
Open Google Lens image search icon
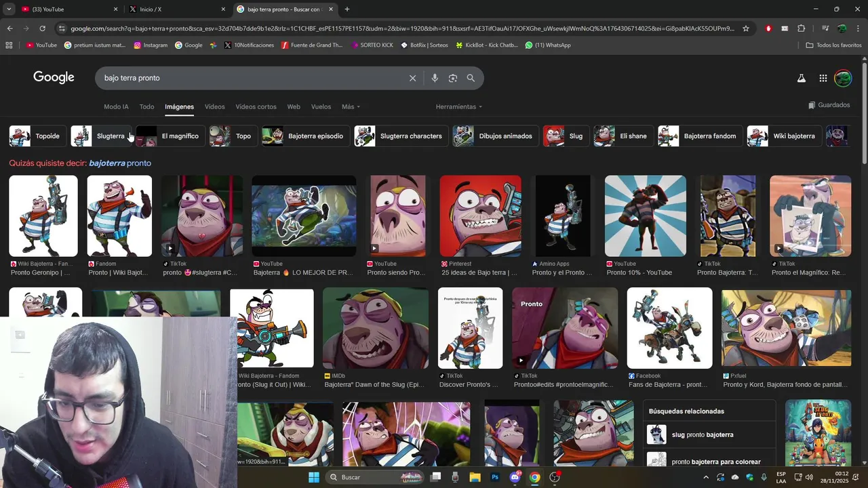453,78
